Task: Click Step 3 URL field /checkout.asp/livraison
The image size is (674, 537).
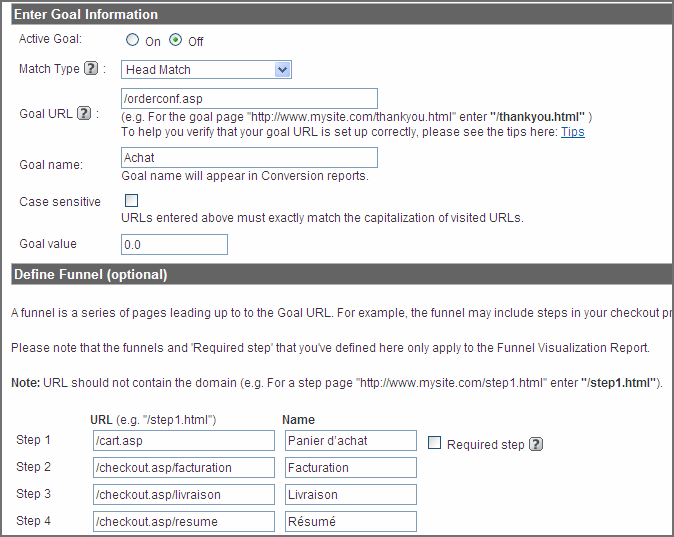Action: click(x=182, y=495)
